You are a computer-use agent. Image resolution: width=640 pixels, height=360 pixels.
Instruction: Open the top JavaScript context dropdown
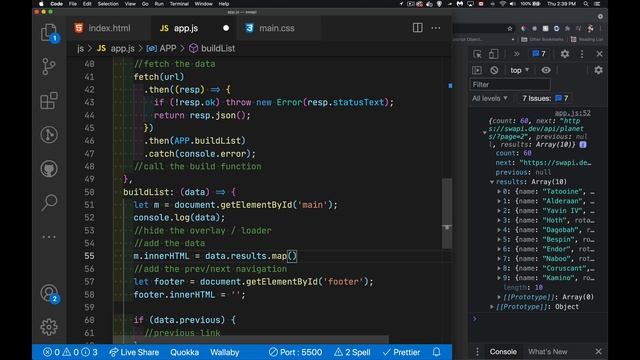[520, 70]
